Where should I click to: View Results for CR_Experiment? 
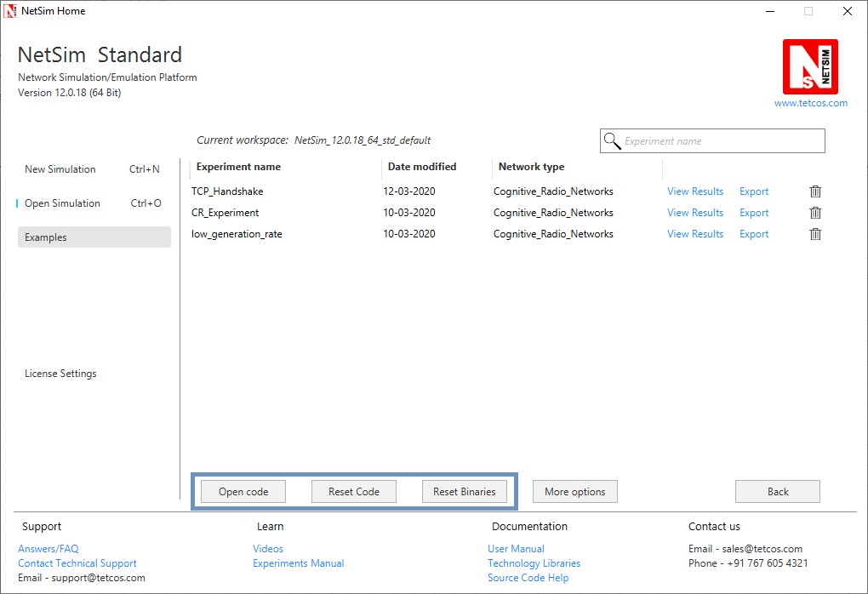(695, 213)
